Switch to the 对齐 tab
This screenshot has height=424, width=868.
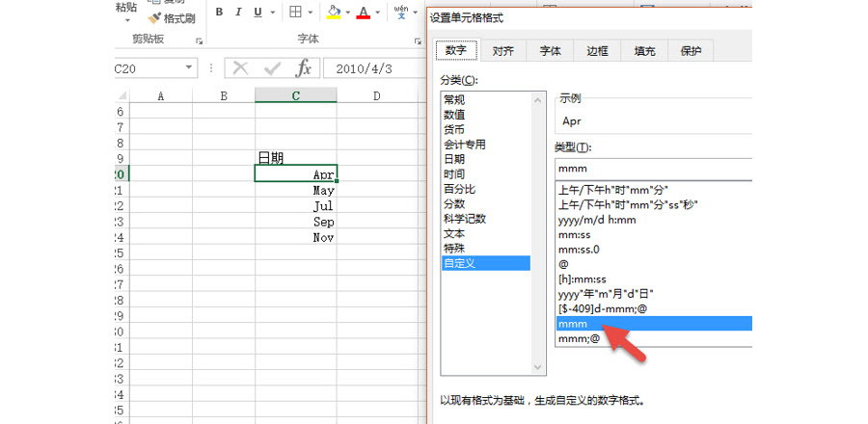(503, 51)
